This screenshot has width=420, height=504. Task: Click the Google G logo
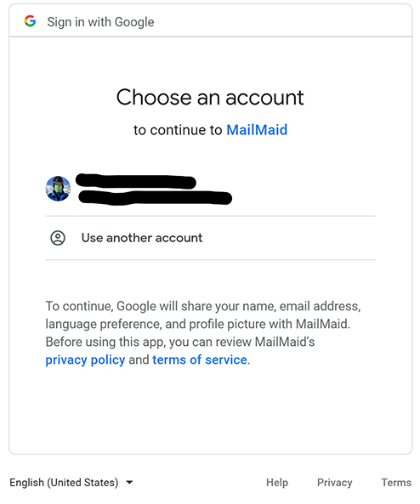coord(31,21)
